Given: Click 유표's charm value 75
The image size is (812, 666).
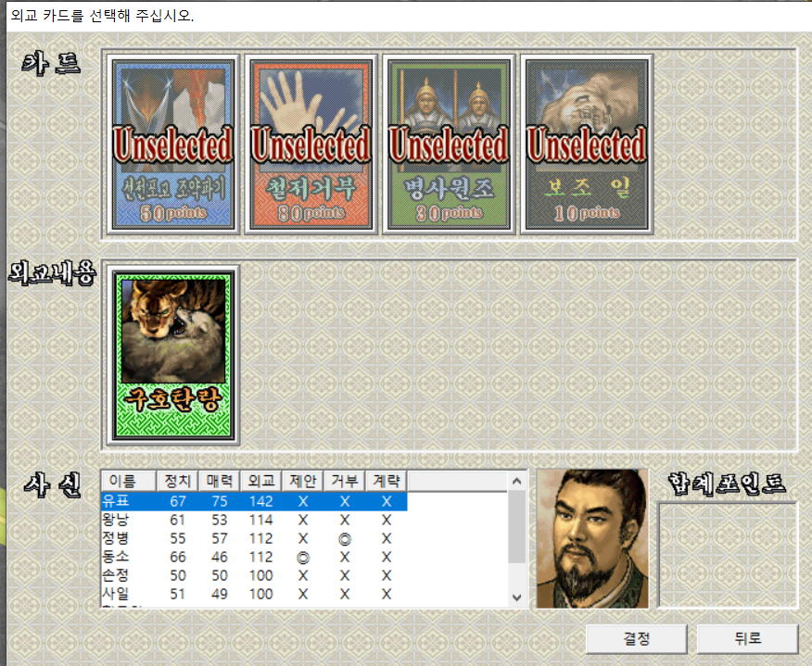Looking at the screenshot, I should [220, 501].
